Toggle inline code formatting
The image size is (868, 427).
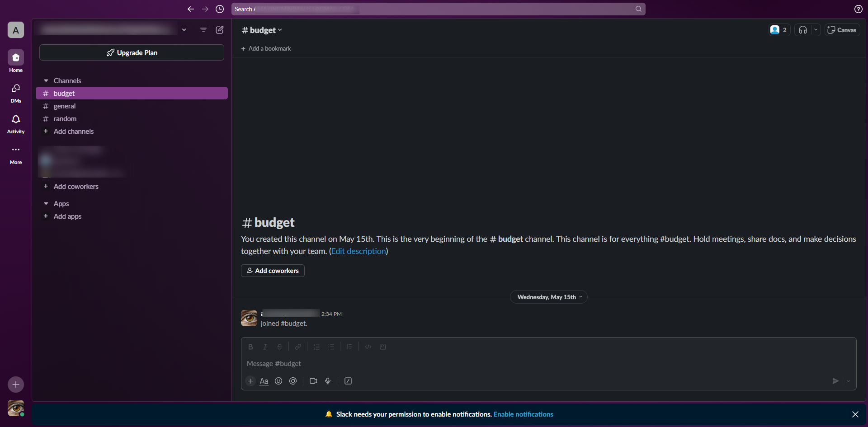(368, 347)
